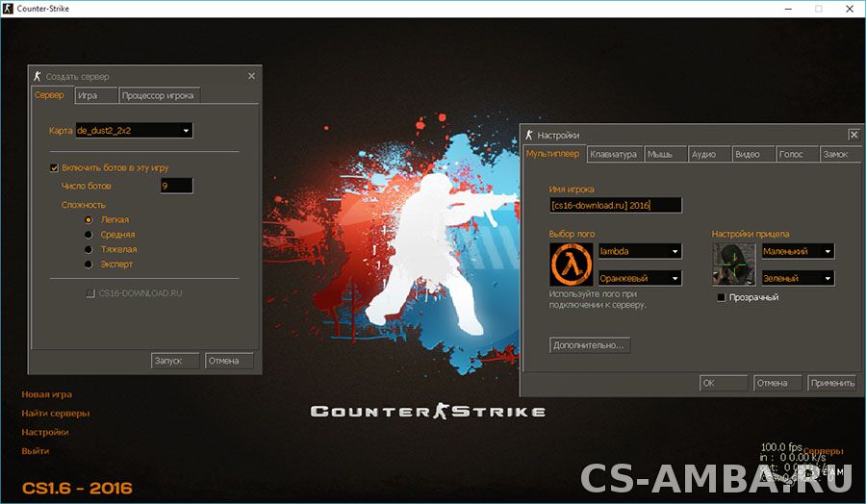Open the lambda logo dropdown
This screenshot has width=866, height=504.
tap(640, 251)
